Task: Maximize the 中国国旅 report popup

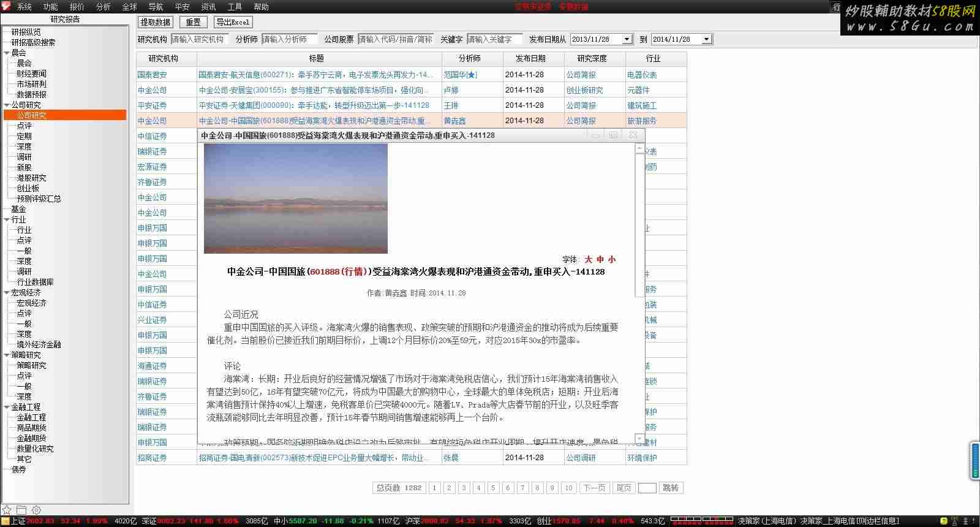Action: pos(613,135)
